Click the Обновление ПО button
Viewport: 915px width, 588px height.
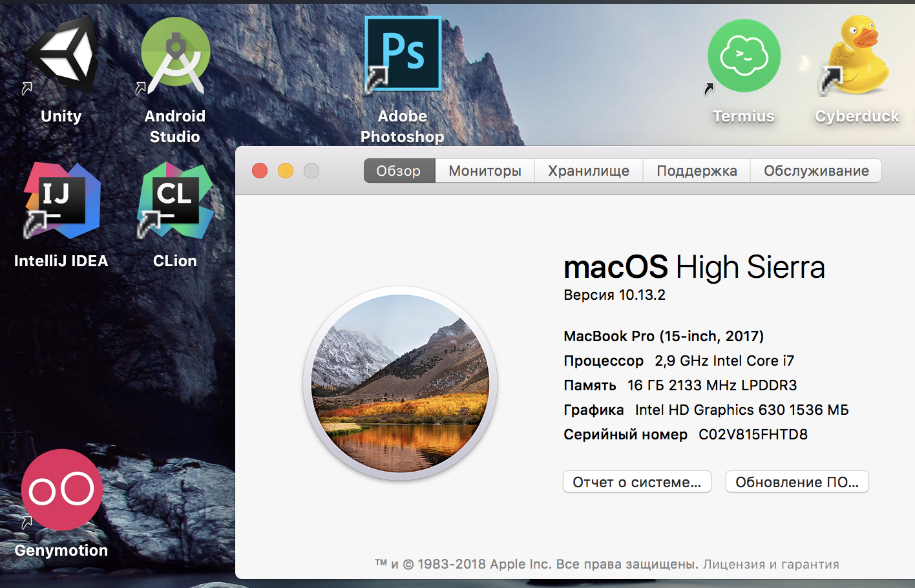click(797, 482)
